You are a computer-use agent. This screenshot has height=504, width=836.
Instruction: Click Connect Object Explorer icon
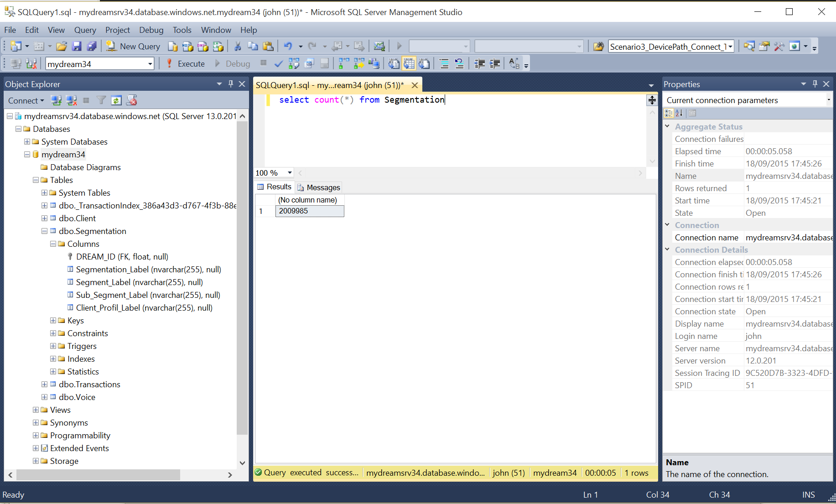[x=56, y=100]
